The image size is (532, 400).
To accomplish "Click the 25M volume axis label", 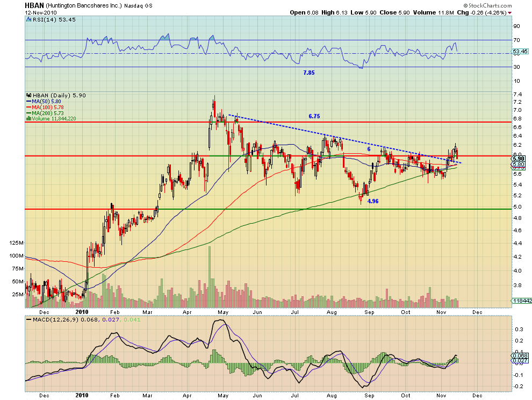I will pyautogui.click(x=18, y=295).
